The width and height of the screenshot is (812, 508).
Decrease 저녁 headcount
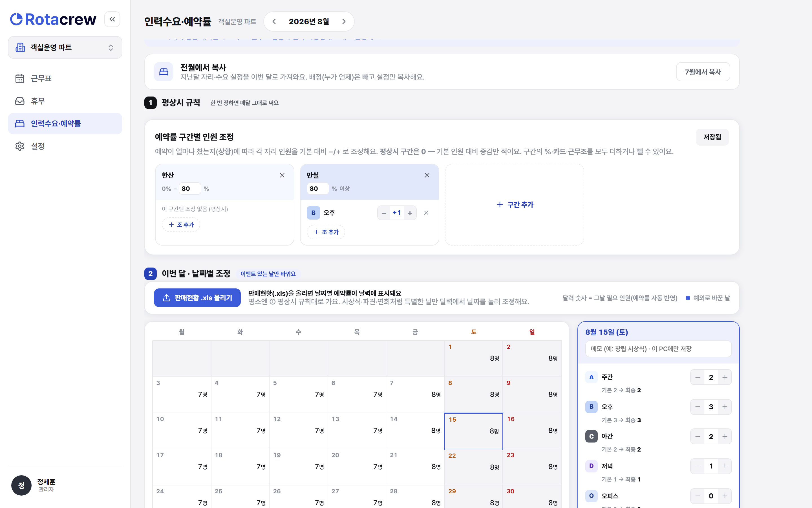(x=698, y=466)
